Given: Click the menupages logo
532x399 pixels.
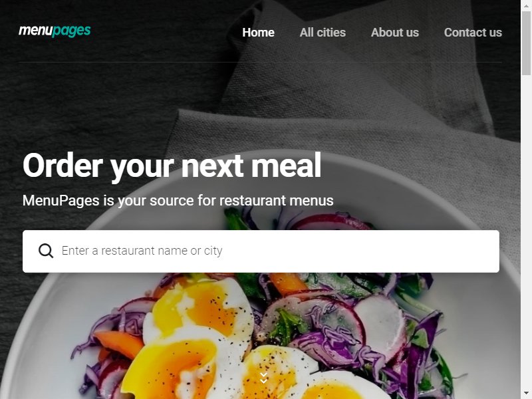Looking at the screenshot, I should pos(55,31).
